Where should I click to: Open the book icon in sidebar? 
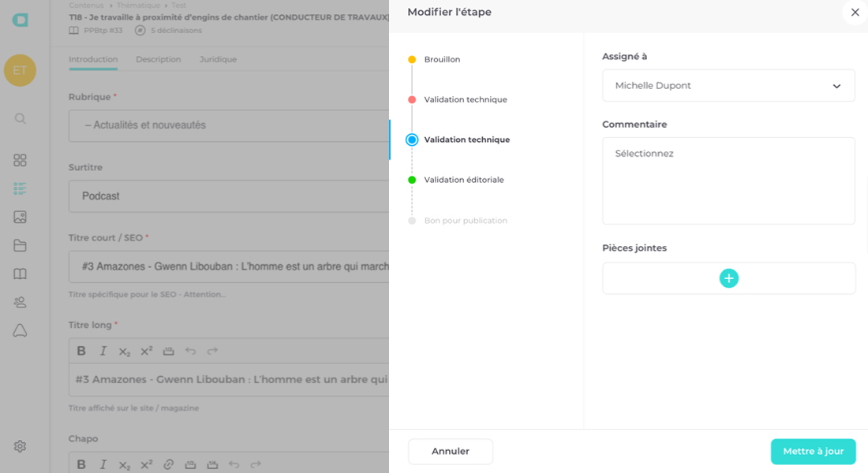(x=21, y=274)
